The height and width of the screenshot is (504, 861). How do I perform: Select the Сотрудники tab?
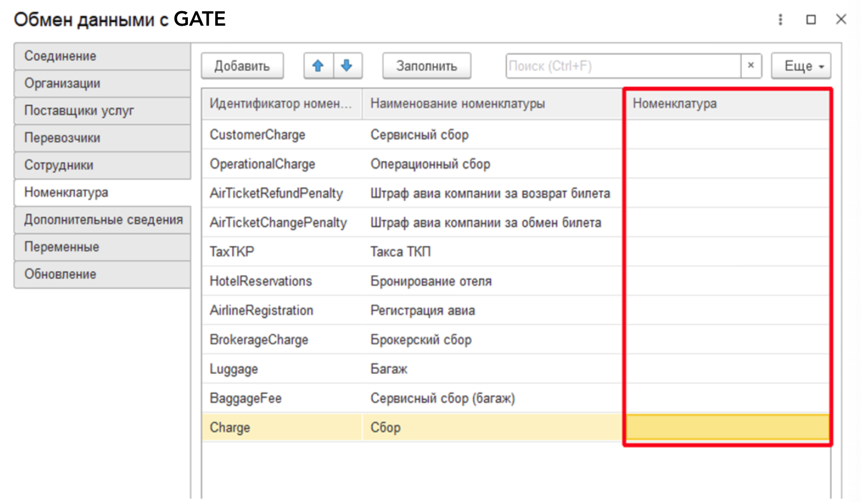coord(102,165)
